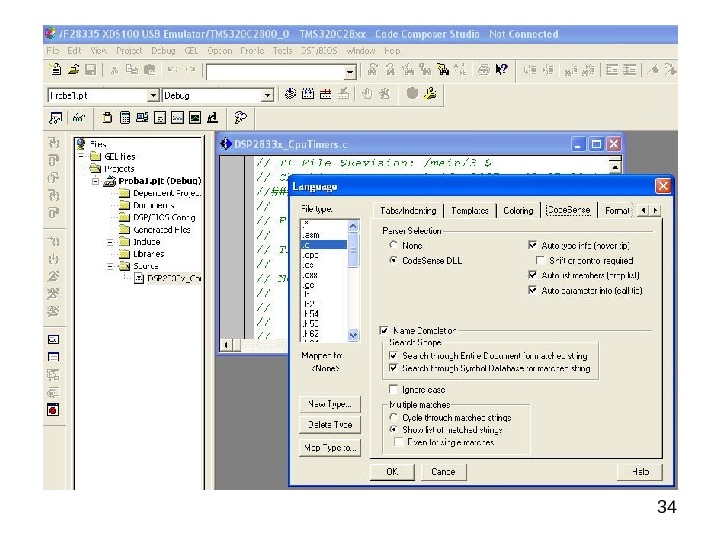Image resolution: width=720 pixels, height=540 pixels.
Task: Enable the Ignore case checkbox
Action: click(393, 389)
